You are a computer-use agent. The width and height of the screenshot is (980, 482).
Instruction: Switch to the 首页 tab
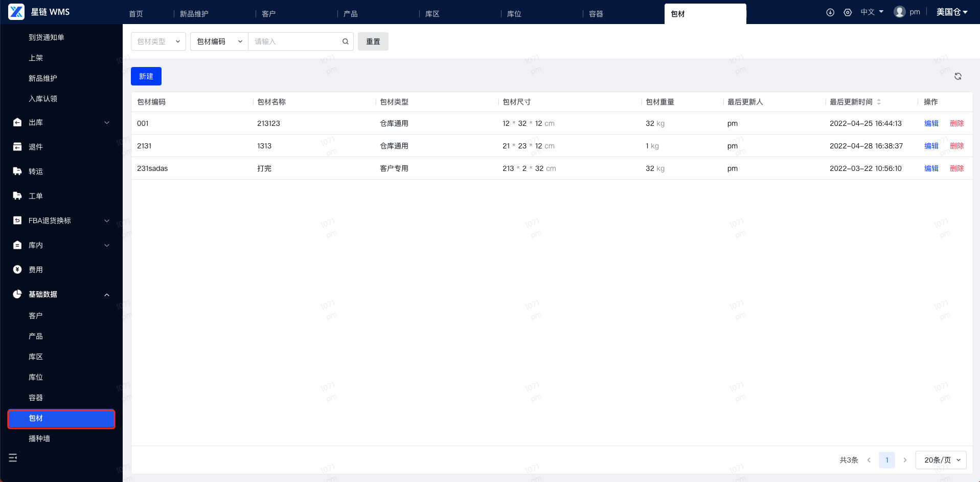tap(136, 14)
